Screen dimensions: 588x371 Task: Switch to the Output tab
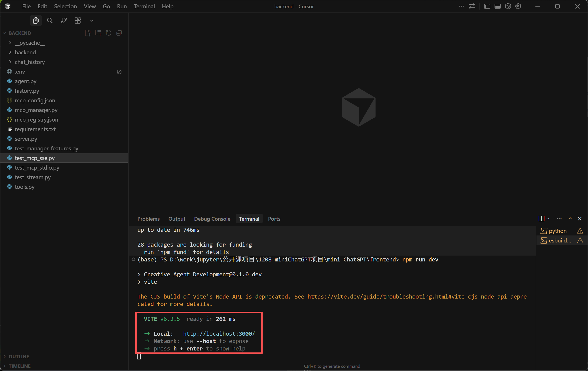pos(177,219)
